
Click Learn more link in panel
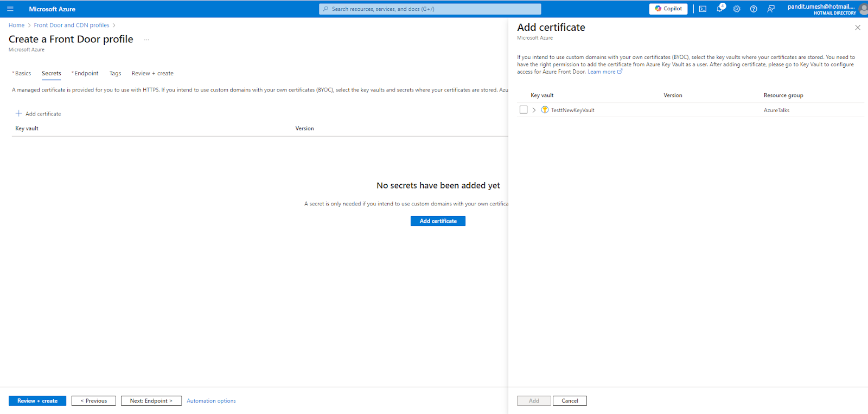coord(605,72)
